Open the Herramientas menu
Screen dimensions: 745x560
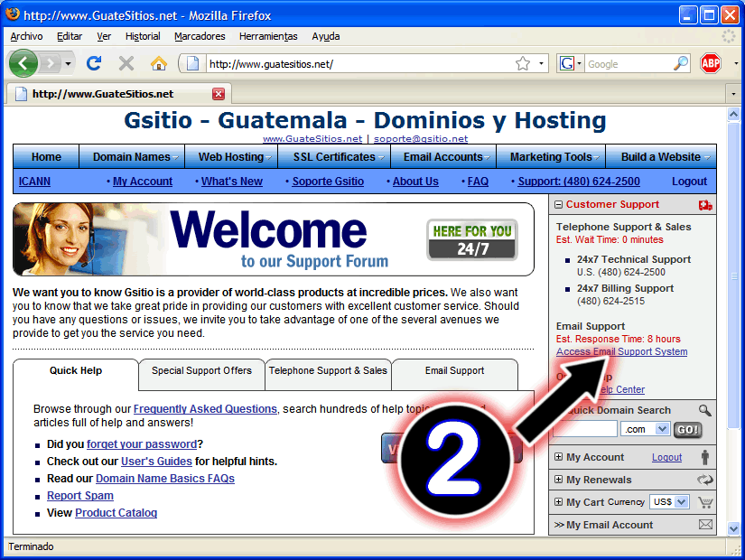[x=268, y=37]
